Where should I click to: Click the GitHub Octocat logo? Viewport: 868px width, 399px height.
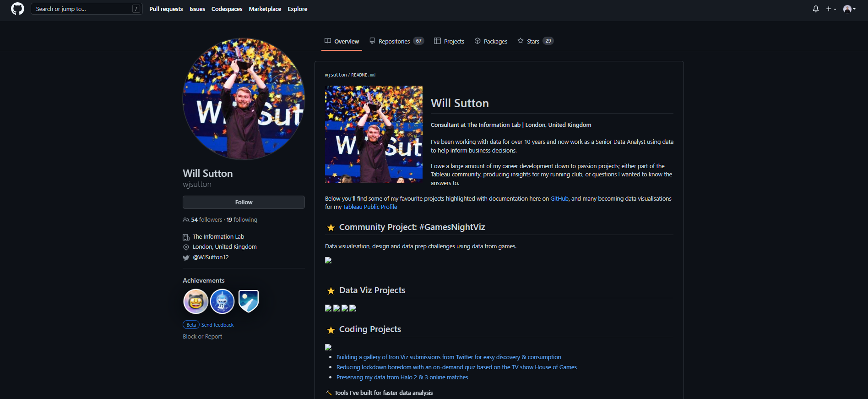(17, 9)
